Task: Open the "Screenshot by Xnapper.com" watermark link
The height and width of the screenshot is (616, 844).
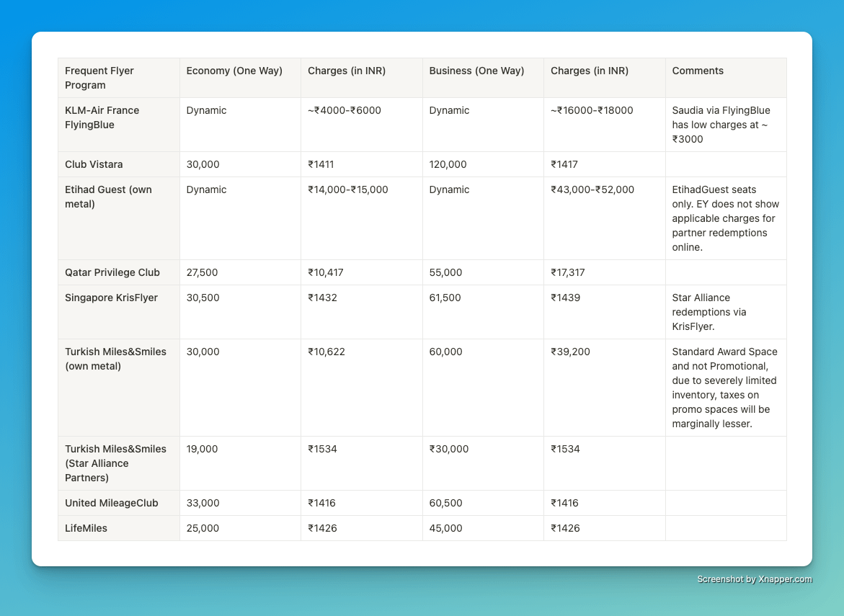Action: tap(755, 579)
